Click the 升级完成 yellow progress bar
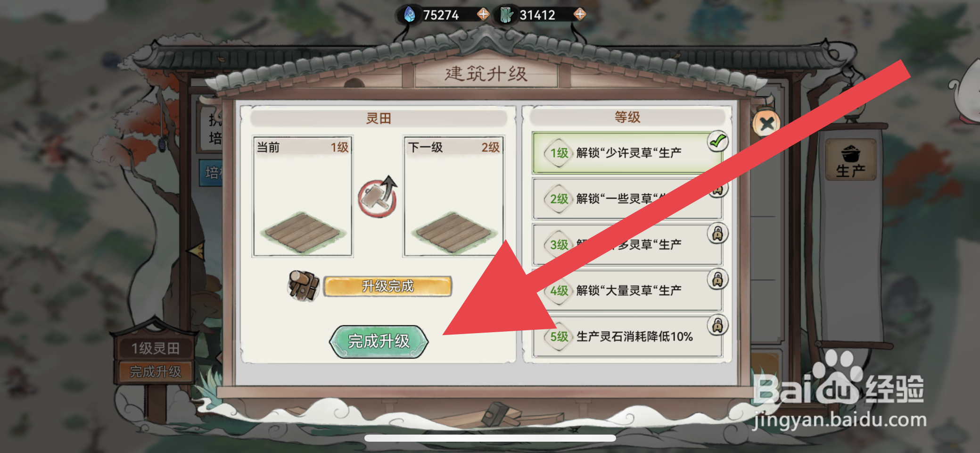Screen dimensions: 980x453 387,286
